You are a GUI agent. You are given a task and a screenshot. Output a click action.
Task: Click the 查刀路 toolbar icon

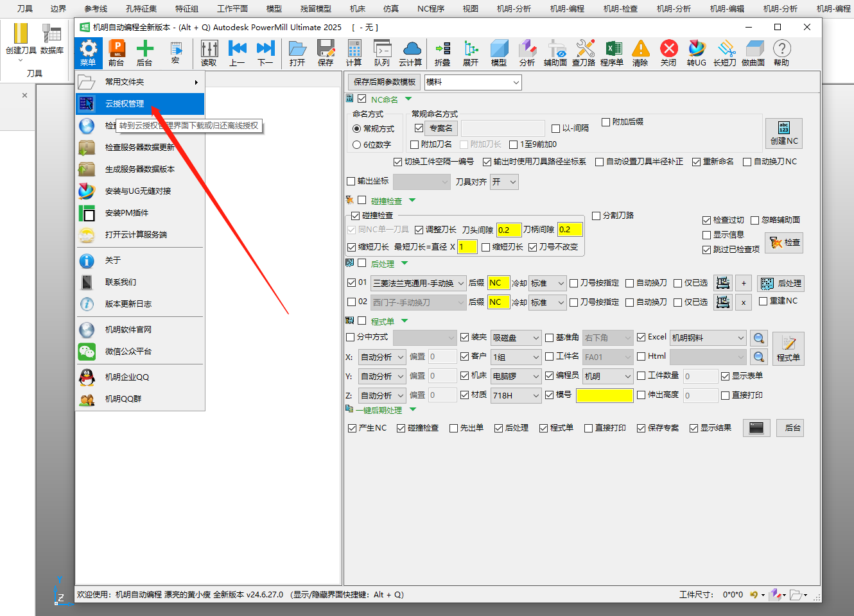point(584,53)
